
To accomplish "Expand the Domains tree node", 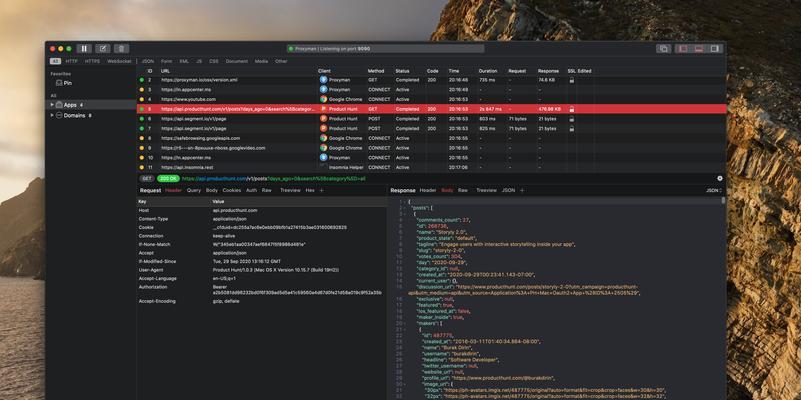I will click(x=52, y=115).
